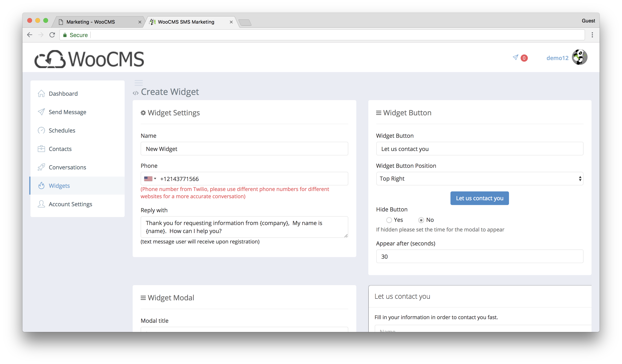The height and width of the screenshot is (364, 622).
Task: Click the red notification badge showing 0
Action: (524, 58)
